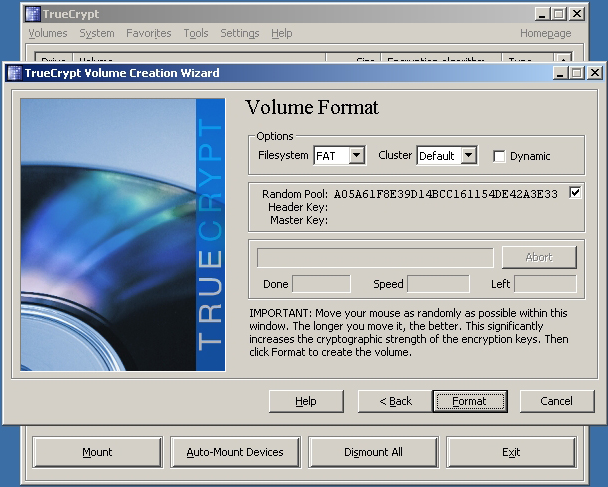608x487 pixels.
Task: Uncheck the Random Pool display checkbox
Action: click(x=575, y=192)
